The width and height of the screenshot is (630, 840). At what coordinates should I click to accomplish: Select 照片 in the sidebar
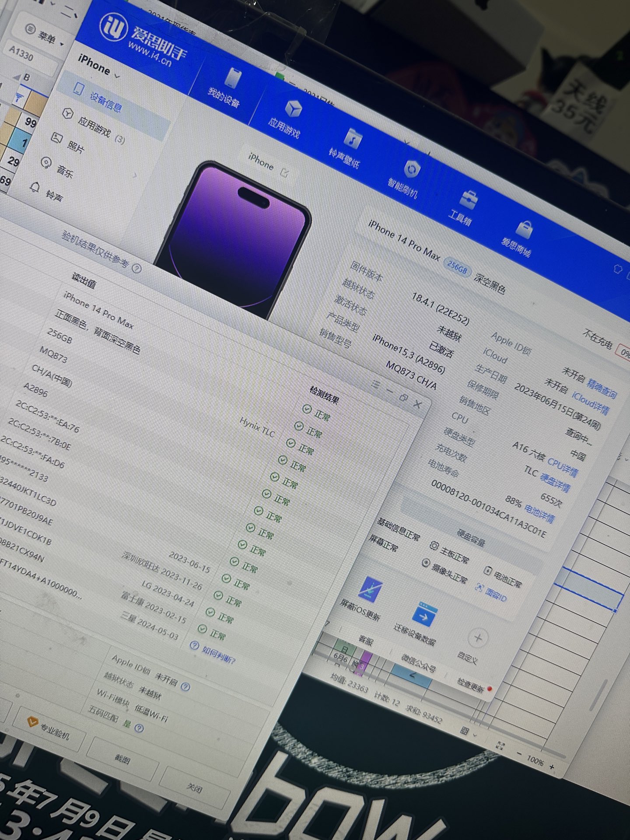68,143
